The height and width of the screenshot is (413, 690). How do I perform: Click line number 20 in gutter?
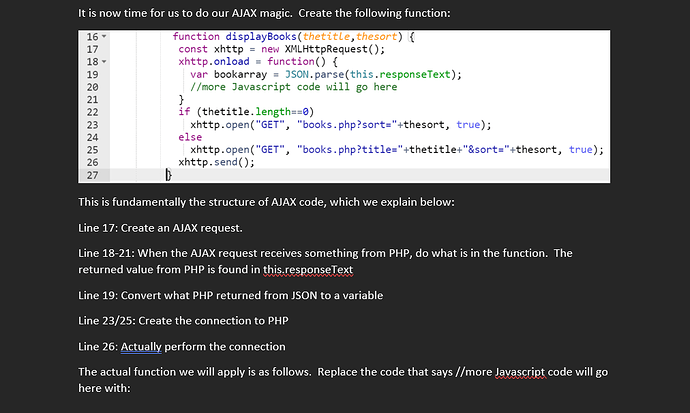click(x=92, y=87)
